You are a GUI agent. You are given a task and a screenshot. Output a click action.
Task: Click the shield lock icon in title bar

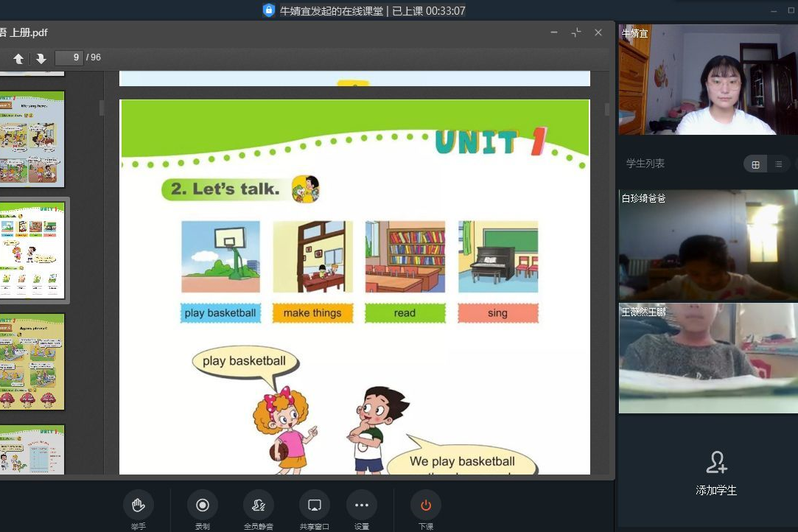269,10
